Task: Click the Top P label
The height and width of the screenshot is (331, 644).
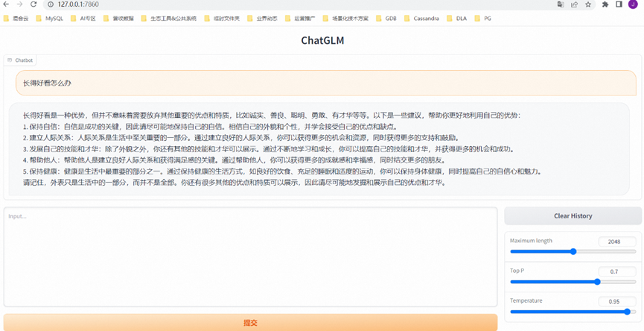Action: (x=517, y=271)
